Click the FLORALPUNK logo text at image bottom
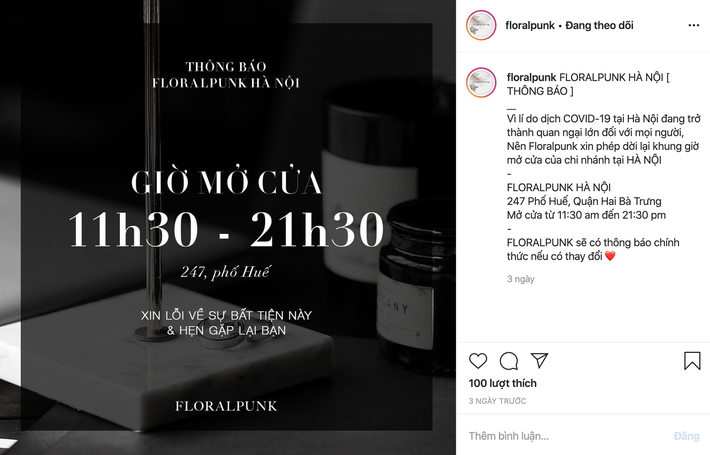This screenshot has width=710, height=455. pyautogui.click(x=226, y=406)
